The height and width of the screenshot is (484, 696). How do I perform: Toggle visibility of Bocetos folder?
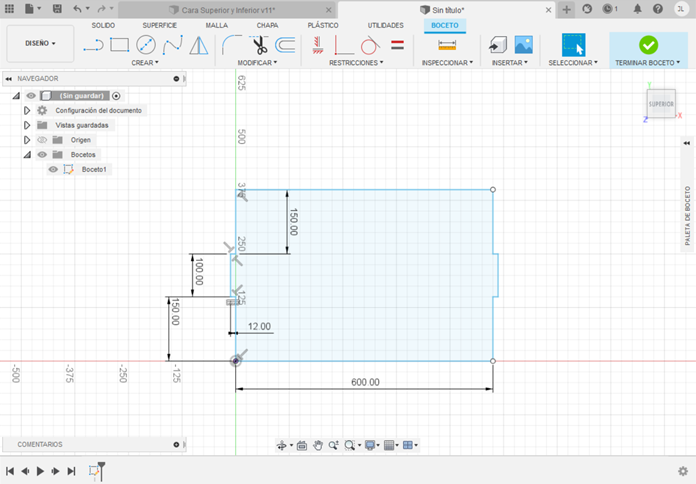point(42,155)
